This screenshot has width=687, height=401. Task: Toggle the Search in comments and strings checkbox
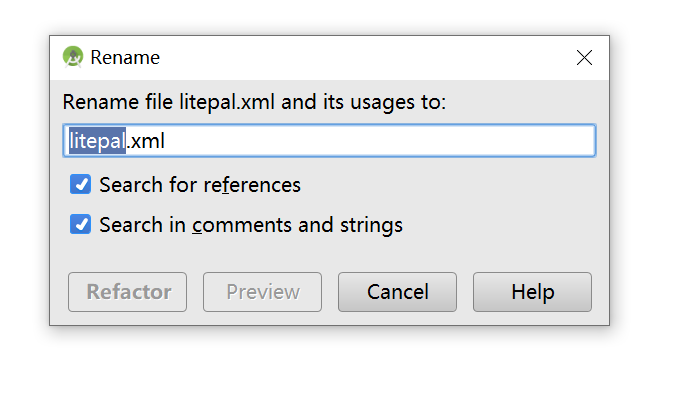tap(81, 225)
